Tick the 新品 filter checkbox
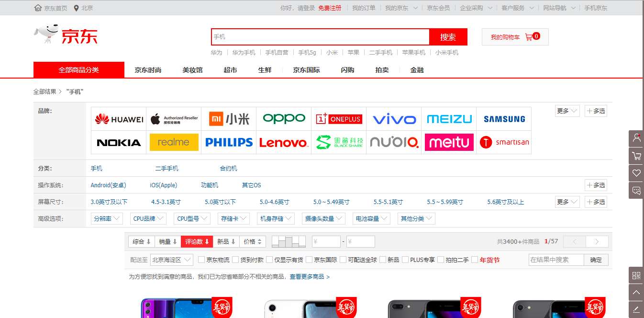 coord(382,260)
